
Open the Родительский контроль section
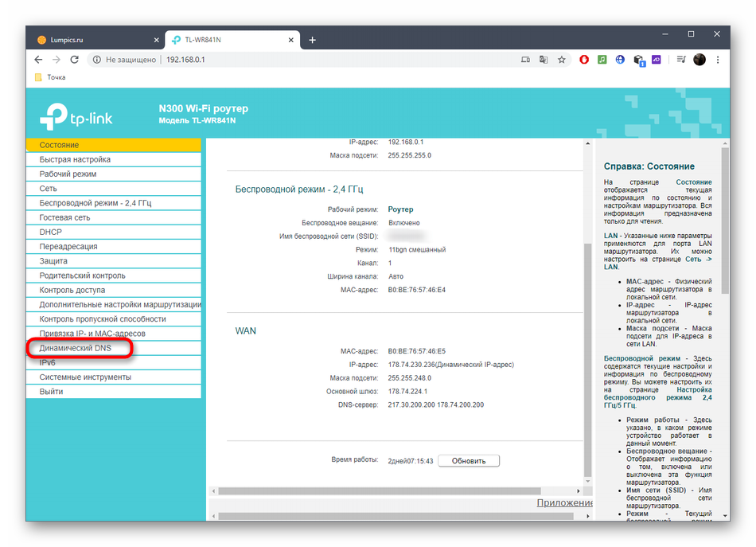click(82, 275)
